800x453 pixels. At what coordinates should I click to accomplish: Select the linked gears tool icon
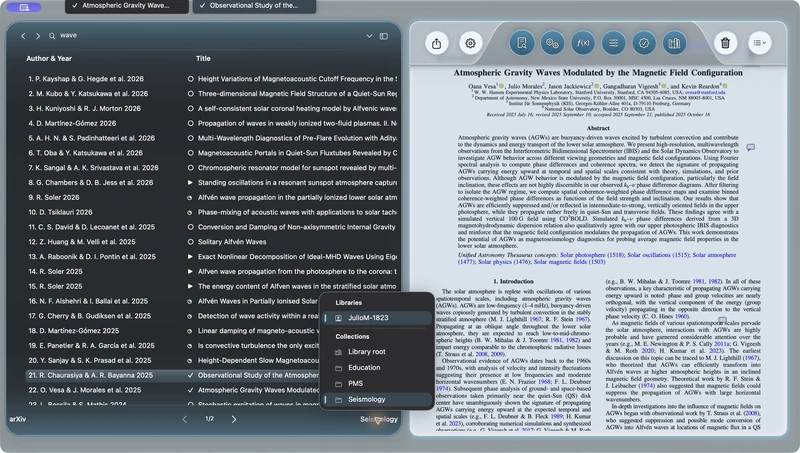click(552, 43)
